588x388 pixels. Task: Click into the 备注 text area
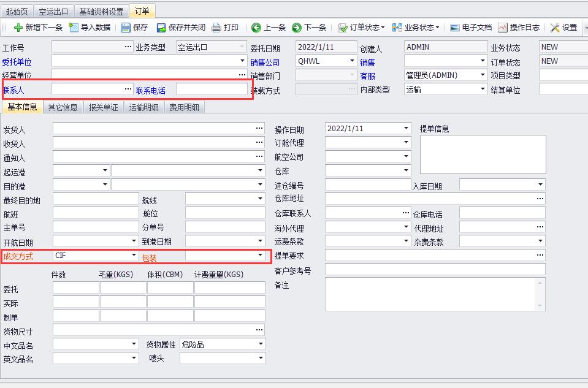click(430, 294)
